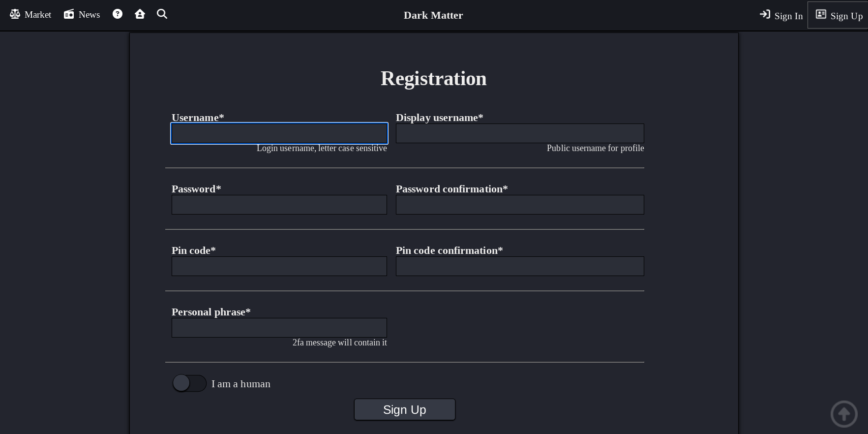Focus the Personal phrase field
The height and width of the screenshot is (434, 868).
pyautogui.click(x=279, y=327)
